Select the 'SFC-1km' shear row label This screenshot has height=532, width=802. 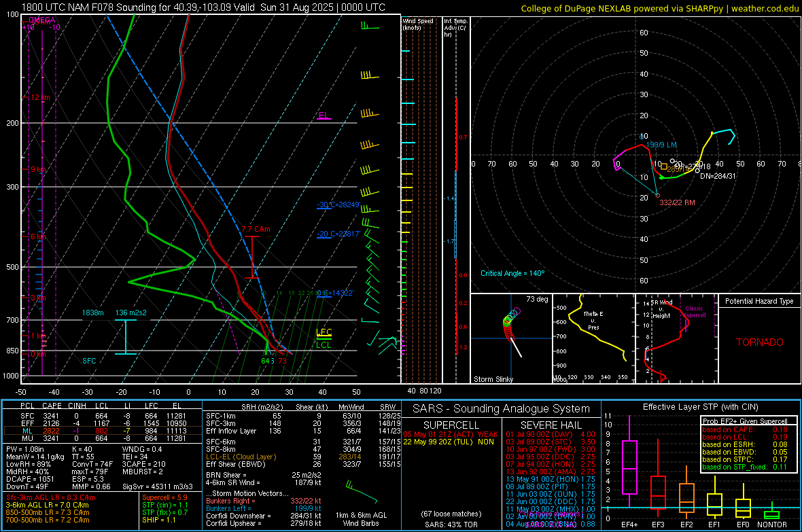pyautogui.click(x=220, y=416)
